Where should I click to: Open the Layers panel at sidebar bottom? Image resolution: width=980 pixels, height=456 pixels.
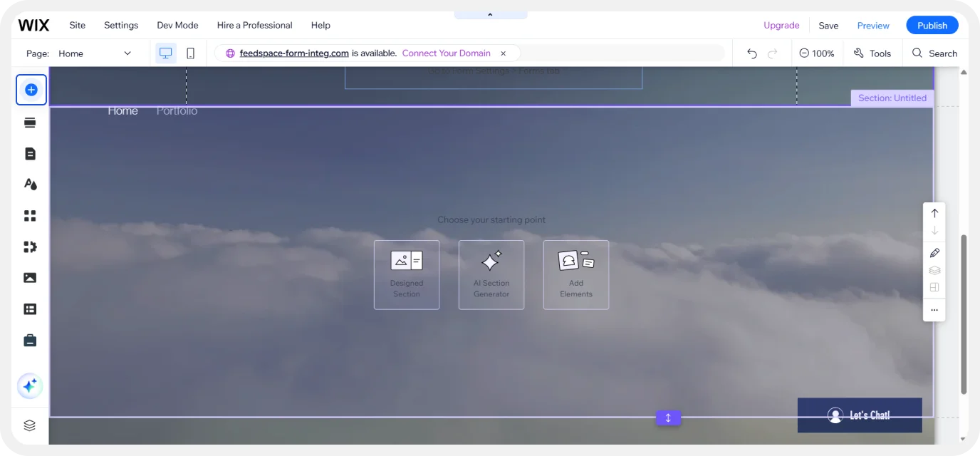point(30,425)
